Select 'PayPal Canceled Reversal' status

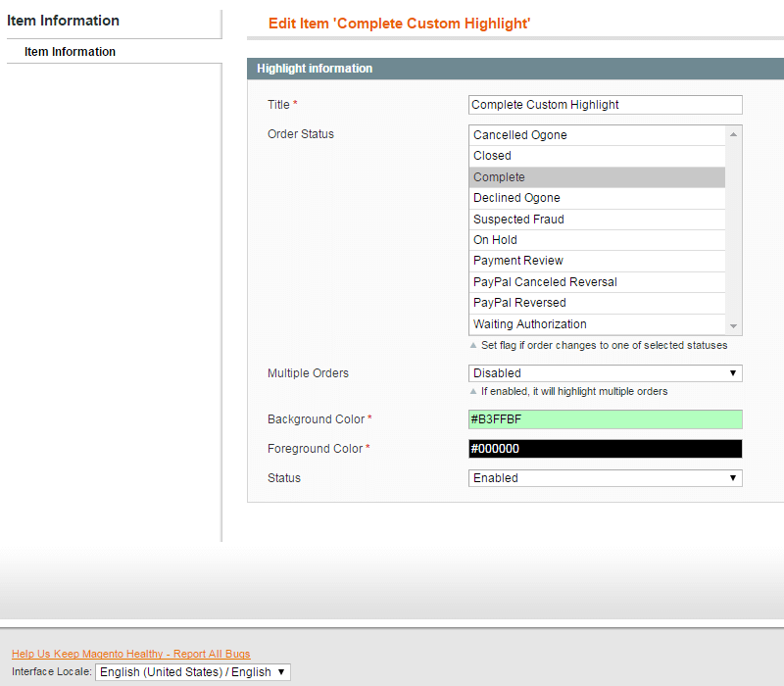596,282
